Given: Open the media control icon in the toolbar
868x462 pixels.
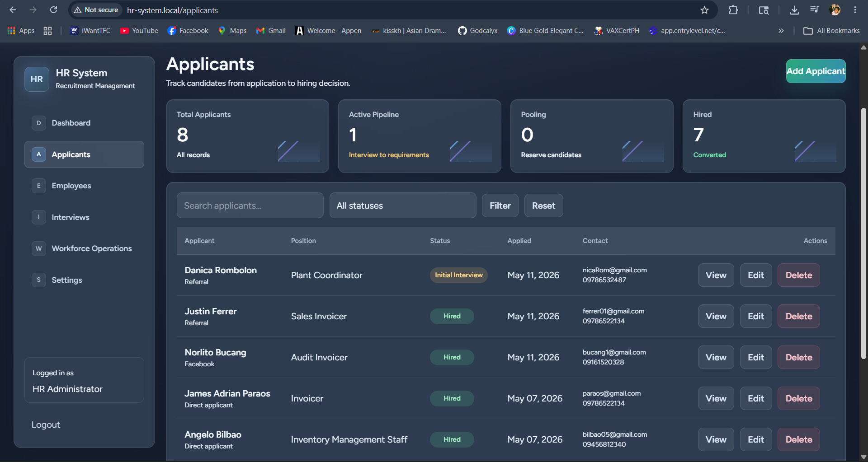Looking at the screenshot, I should [814, 10].
